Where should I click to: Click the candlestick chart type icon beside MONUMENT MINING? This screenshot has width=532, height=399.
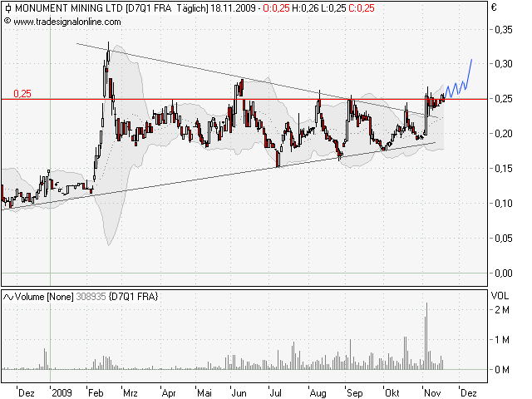pyautogui.click(x=7, y=8)
